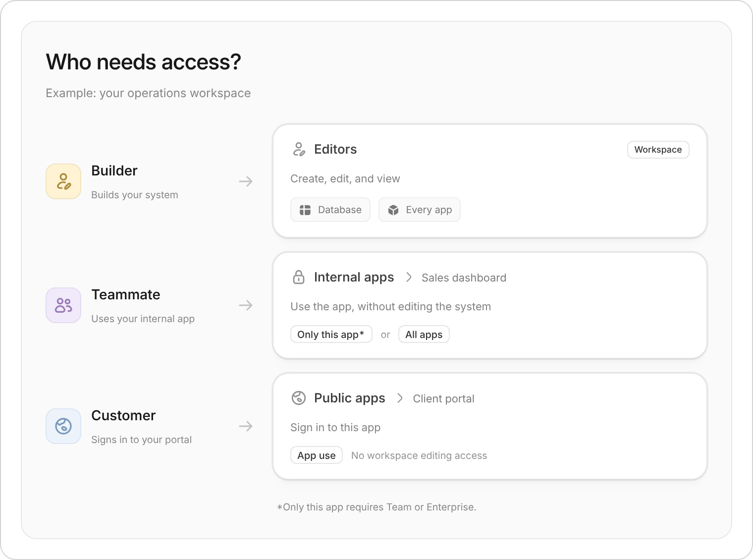This screenshot has height=560, width=753.
Task: Click the arrow next to Teammate
Action: tap(246, 305)
